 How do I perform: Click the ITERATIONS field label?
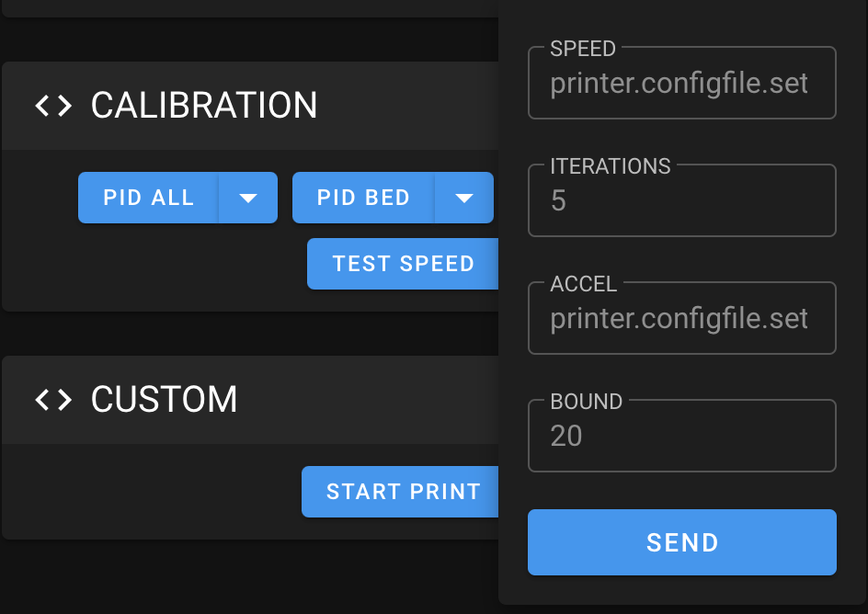pos(610,166)
